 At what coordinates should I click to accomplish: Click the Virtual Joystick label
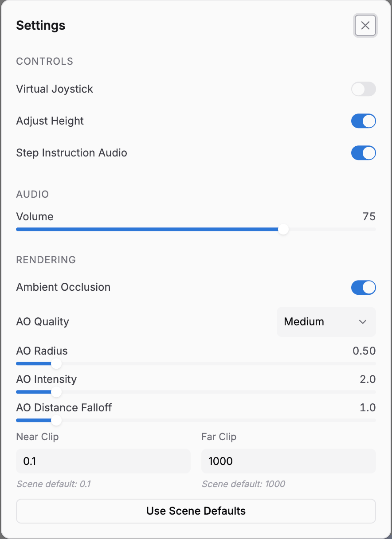[x=55, y=89]
